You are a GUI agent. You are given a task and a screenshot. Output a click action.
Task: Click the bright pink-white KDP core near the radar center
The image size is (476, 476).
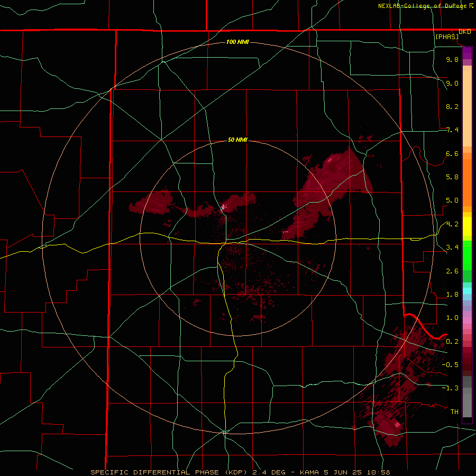[x=224, y=207]
